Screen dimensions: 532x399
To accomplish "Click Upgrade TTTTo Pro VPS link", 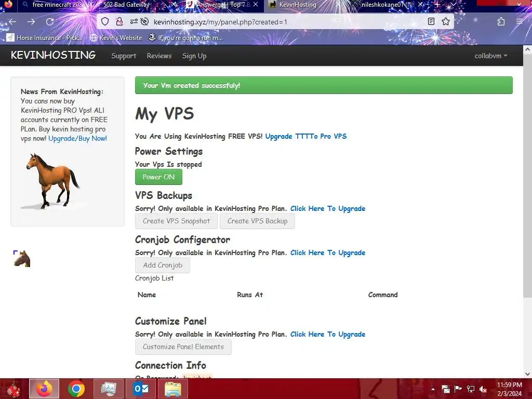I will (306, 136).
